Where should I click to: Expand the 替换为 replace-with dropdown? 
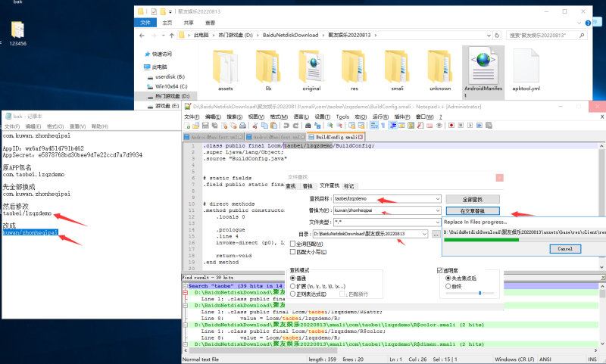pyautogui.click(x=438, y=210)
